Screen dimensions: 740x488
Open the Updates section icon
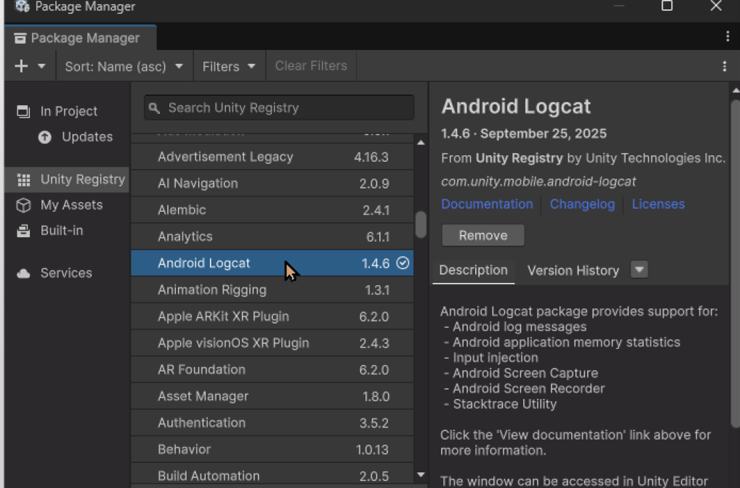45,137
